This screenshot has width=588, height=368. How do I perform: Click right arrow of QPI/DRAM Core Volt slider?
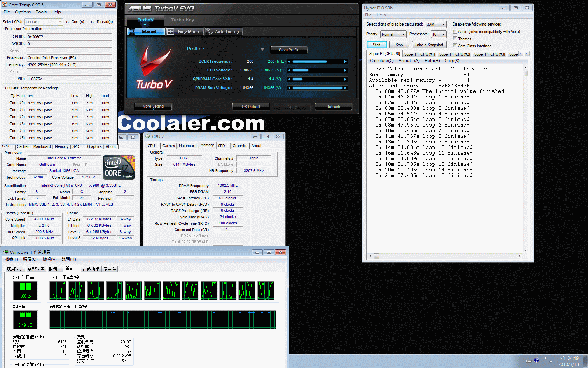click(345, 79)
